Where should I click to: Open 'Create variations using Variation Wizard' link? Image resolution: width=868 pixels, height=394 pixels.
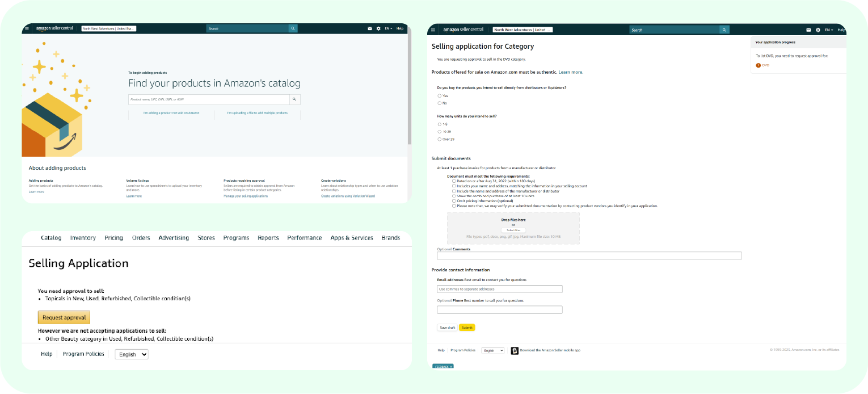pos(348,196)
